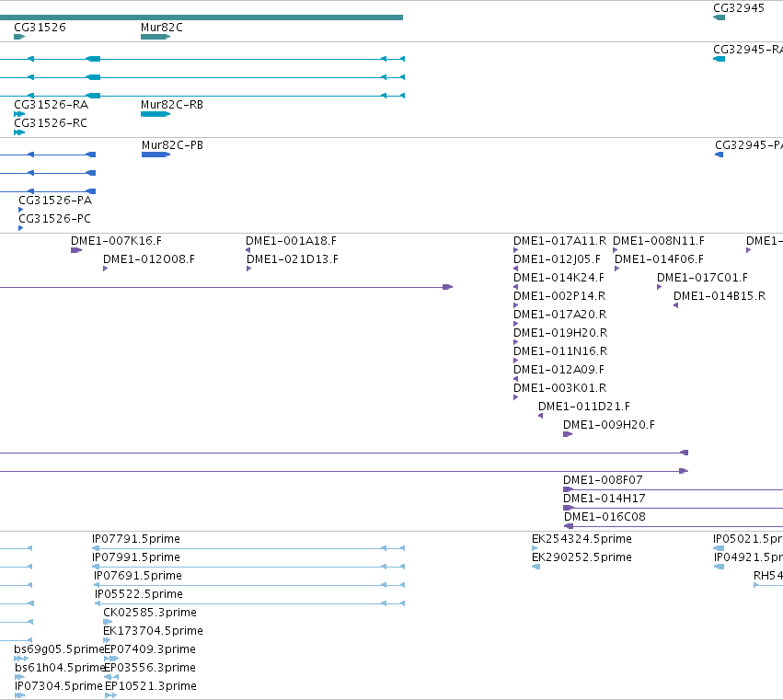Click EST IP07791.5prime

[248, 548]
